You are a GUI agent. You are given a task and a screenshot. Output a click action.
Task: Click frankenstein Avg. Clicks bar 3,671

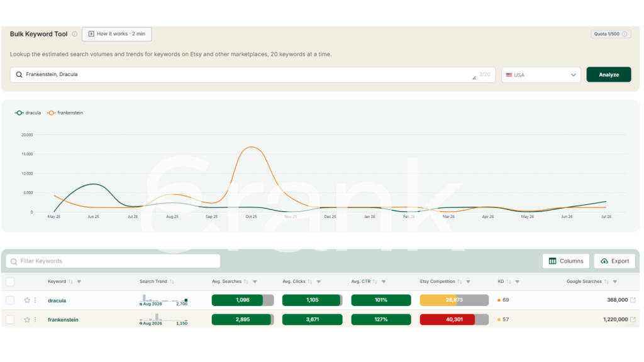click(x=312, y=319)
